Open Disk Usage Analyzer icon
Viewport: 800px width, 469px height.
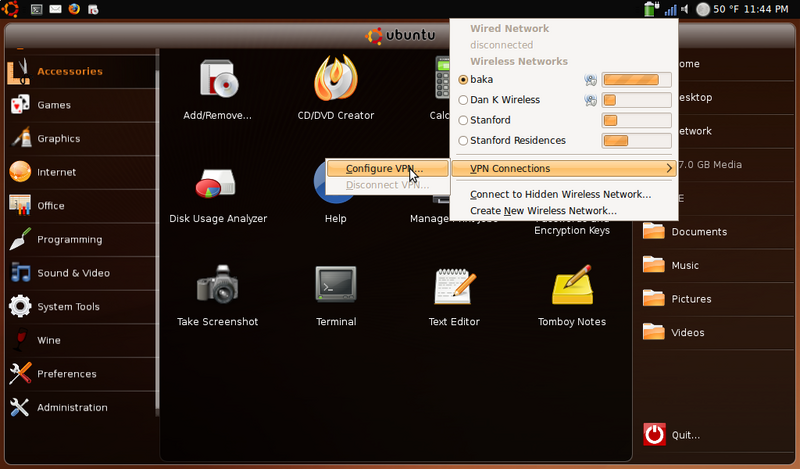(x=215, y=183)
